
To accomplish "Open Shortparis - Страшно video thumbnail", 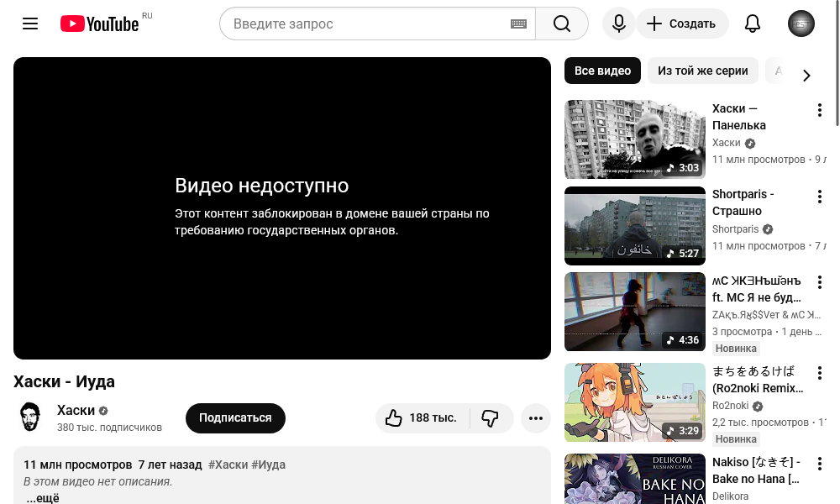I will coord(635,225).
